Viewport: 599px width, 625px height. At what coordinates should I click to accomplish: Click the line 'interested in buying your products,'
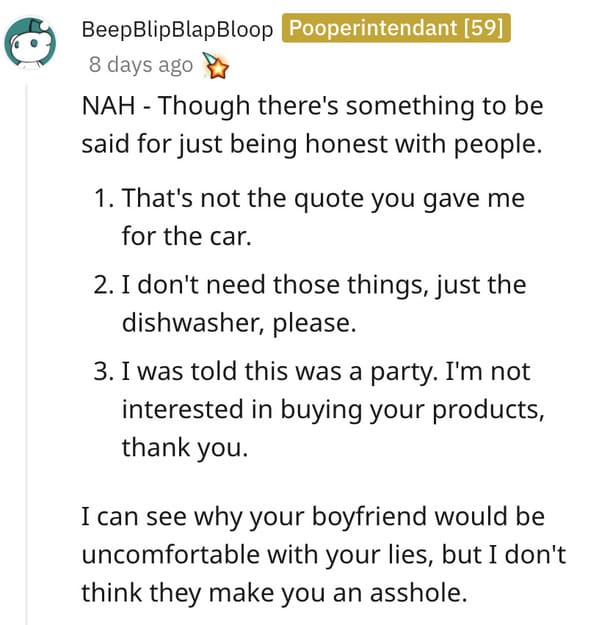pyautogui.click(x=333, y=410)
